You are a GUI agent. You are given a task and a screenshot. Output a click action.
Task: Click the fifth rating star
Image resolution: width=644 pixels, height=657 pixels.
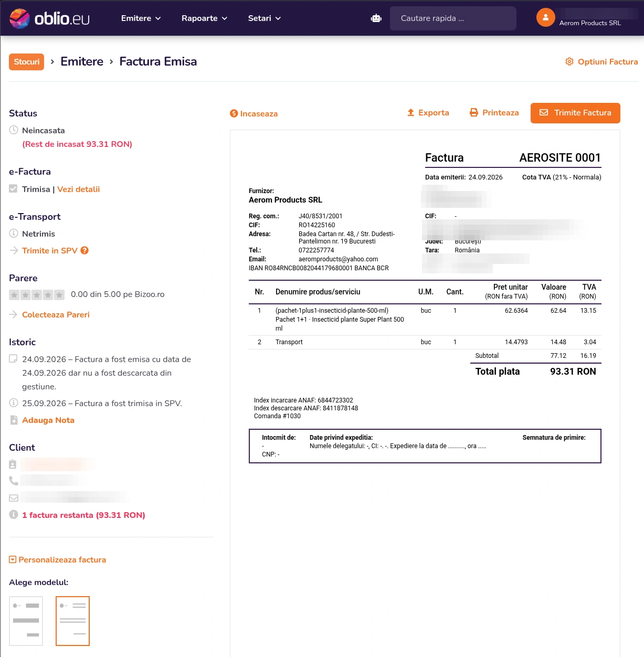pyautogui.click(x=59, y=295)
